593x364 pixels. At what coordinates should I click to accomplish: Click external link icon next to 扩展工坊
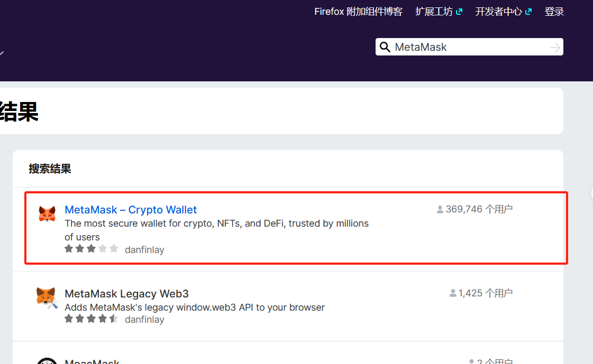click(459, 12)
